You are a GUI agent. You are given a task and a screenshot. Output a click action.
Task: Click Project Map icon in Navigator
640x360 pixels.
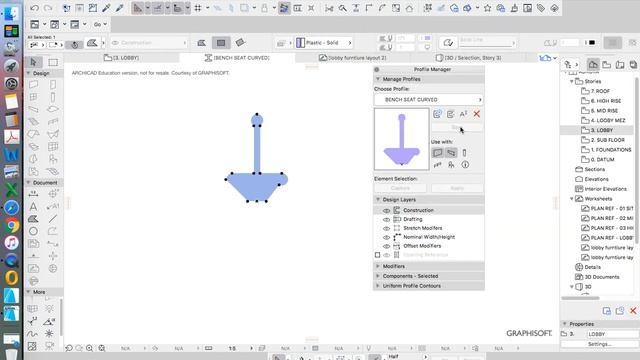pyautogui.click(x=593, y=64)
